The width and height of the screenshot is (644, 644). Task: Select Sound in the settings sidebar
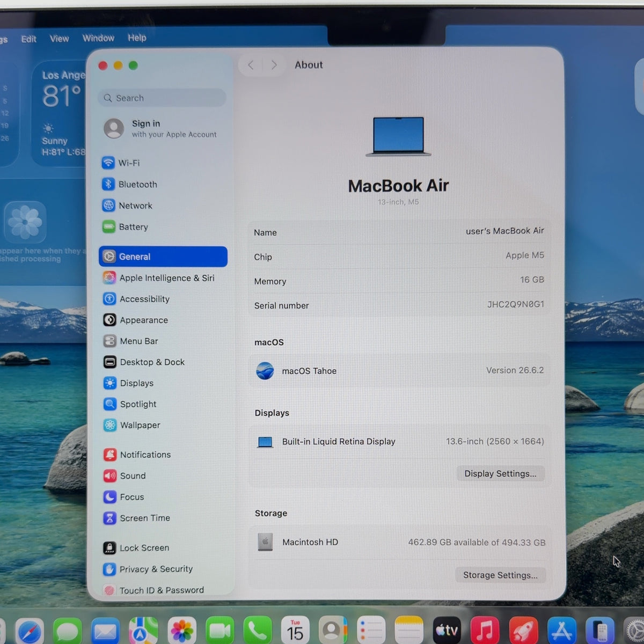[163, 475]
